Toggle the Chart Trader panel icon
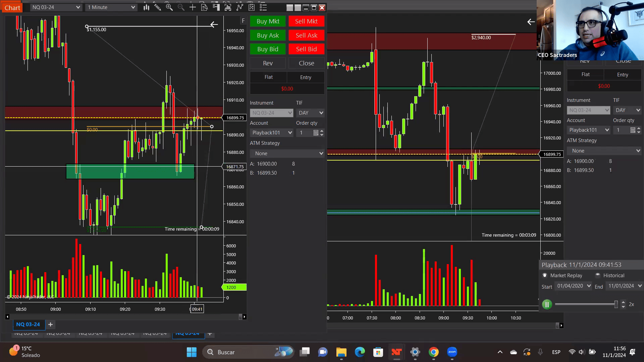The height and width of the screenshot is (362, 644). 216,7
